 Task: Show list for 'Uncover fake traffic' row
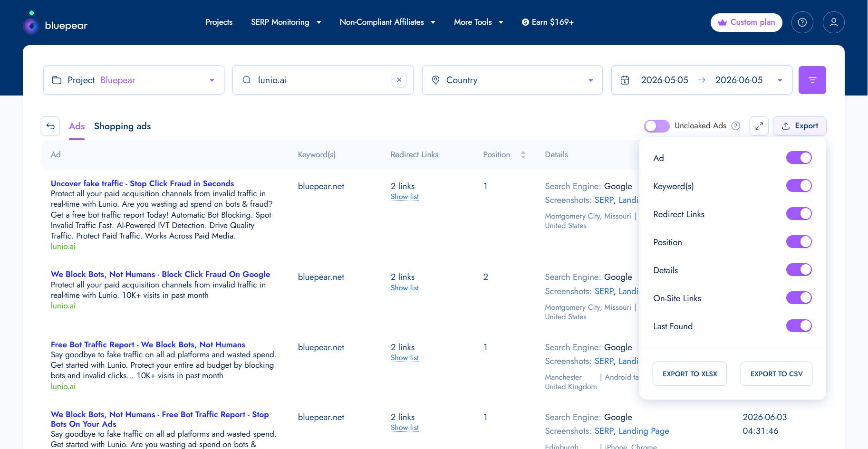point(405,197)
